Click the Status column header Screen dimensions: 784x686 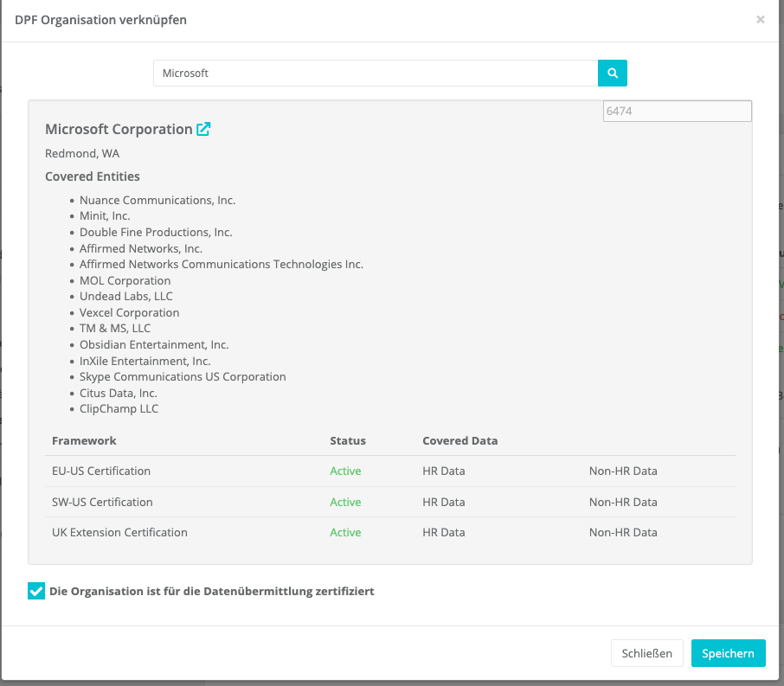point(348,440)
